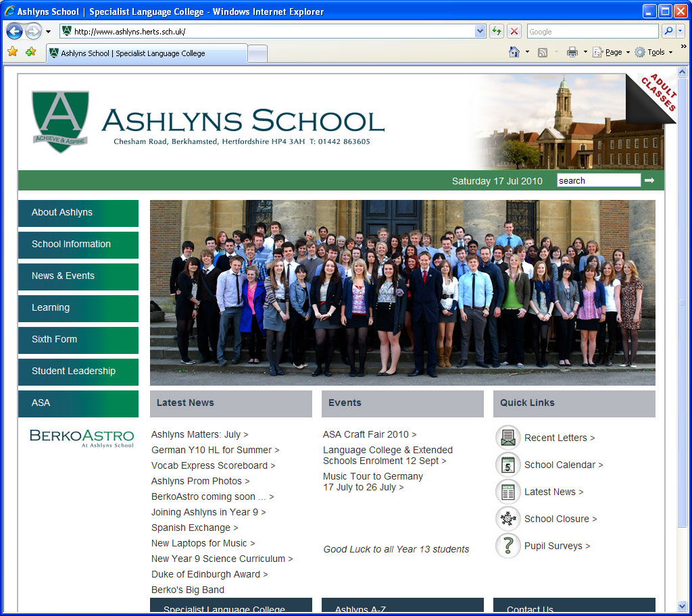Click the Latest News newspaper icon
The image size is (692, 616).
click(x=508, y=492)
